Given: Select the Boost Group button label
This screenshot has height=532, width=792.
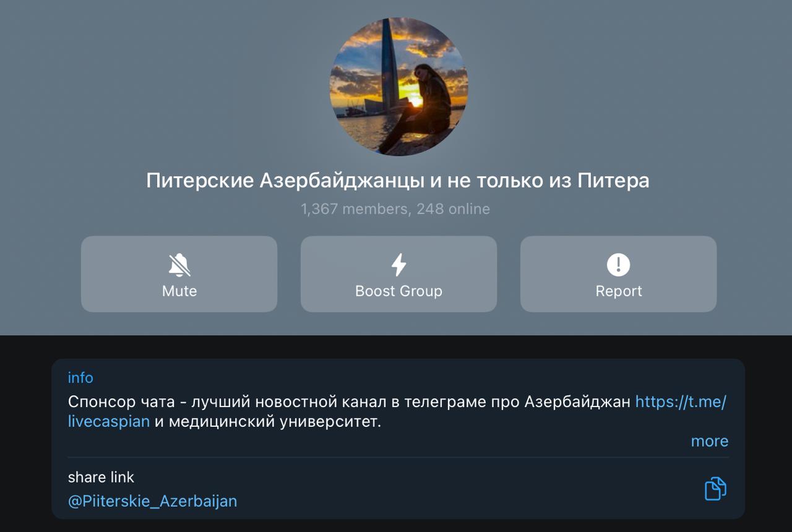Looking at the screenshot, I should pos(399,291).
